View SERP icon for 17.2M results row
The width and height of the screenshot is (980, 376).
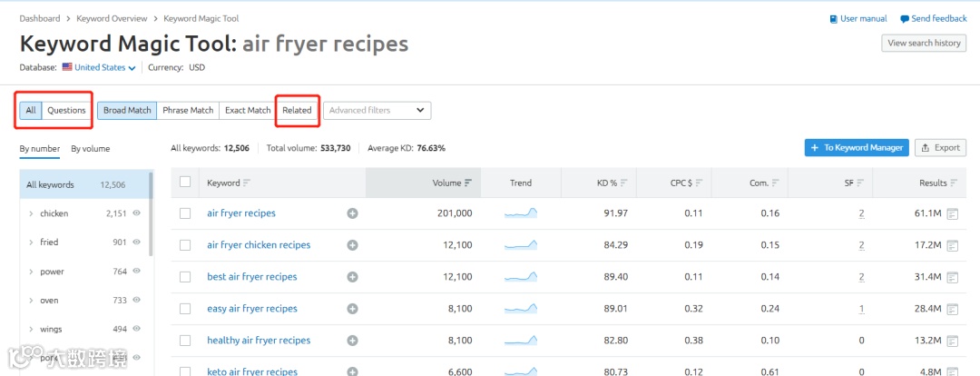[x=953, y=246]
